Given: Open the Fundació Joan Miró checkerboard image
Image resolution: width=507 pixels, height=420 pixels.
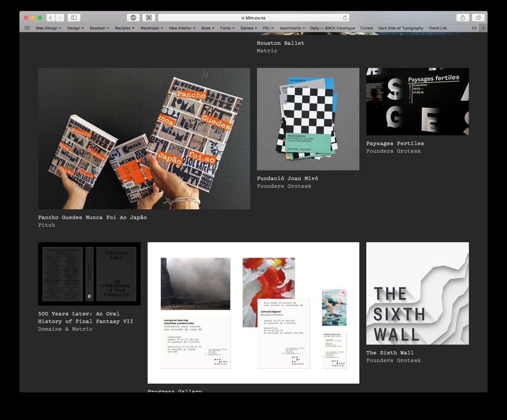Looking at the screenshot, I should (308, 119).
